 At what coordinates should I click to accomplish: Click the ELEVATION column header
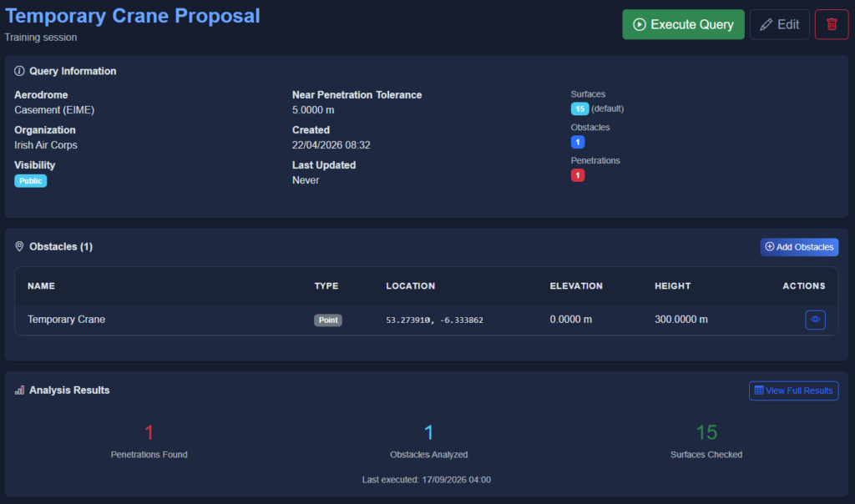tap(576, 286)
